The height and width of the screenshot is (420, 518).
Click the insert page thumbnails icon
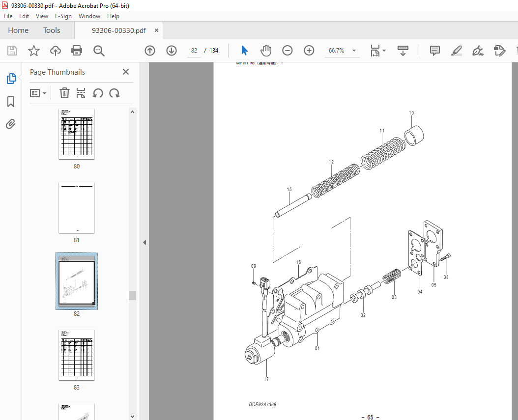tap(81, 93)
